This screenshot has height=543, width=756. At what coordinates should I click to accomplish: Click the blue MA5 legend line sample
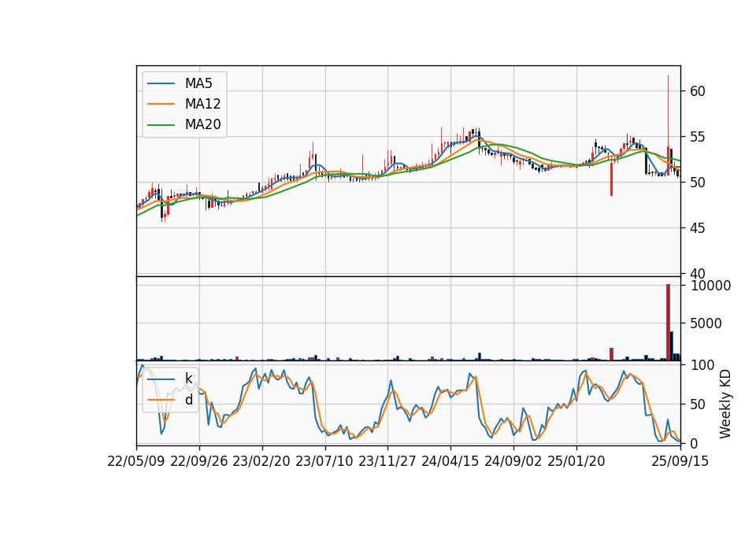(x=161, y=83)
